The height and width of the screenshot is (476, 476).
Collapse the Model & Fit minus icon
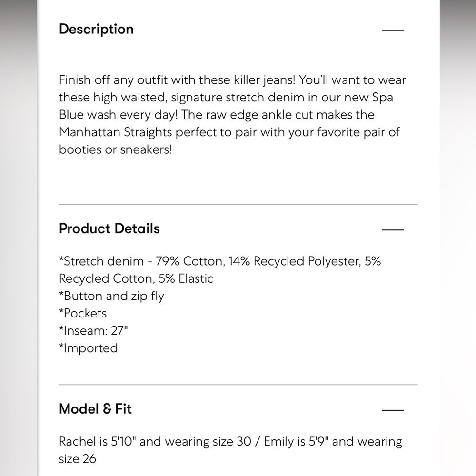coord(393,410)
